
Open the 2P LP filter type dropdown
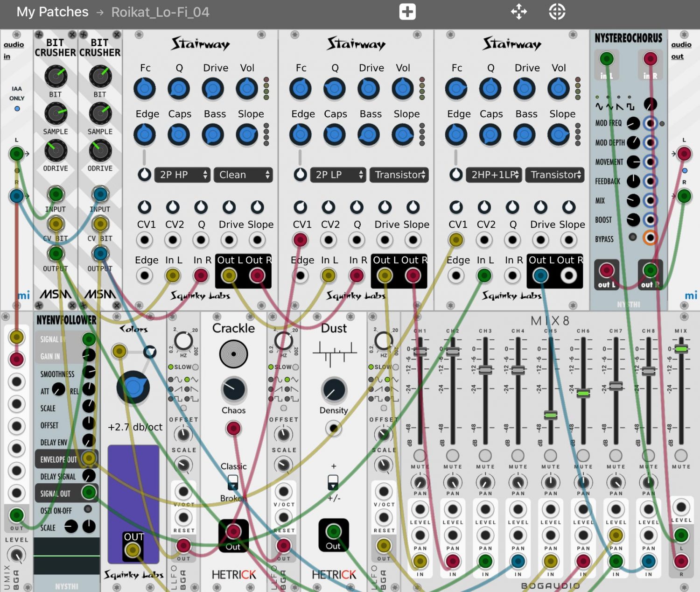point(338,175)
